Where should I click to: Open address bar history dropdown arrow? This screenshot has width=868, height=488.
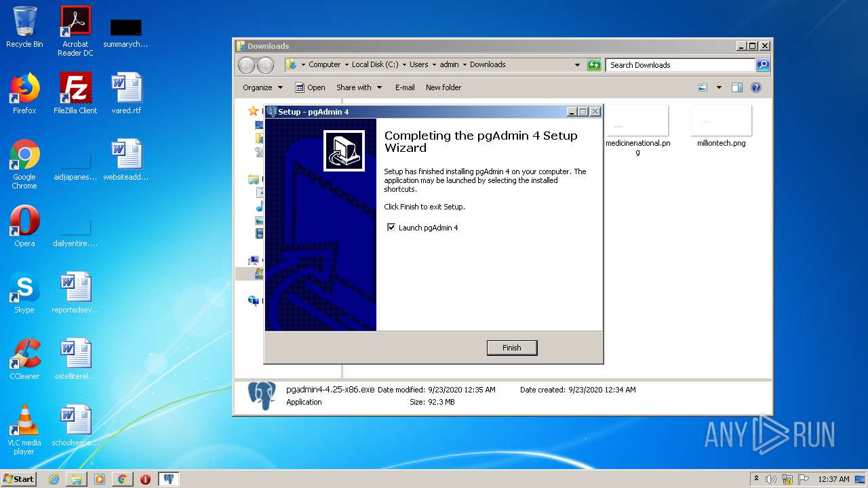[577, 65]
